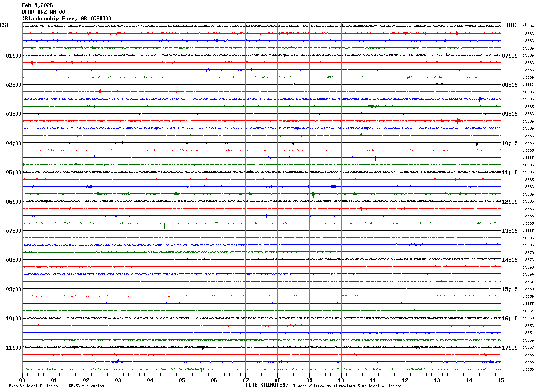Click the station code 'BFAR HNZ NM 00'
Screen dimensions: 536x392
point(43,12)
